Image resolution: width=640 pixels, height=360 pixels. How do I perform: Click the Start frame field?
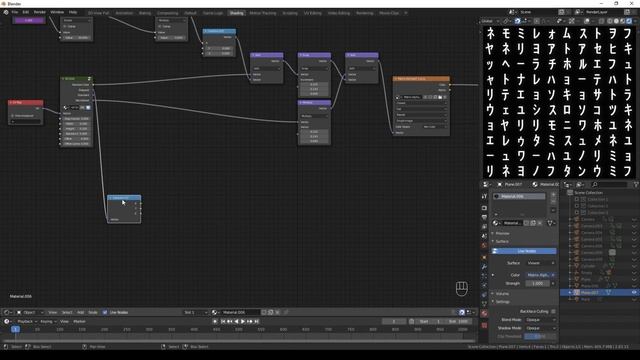pos(430,322)
